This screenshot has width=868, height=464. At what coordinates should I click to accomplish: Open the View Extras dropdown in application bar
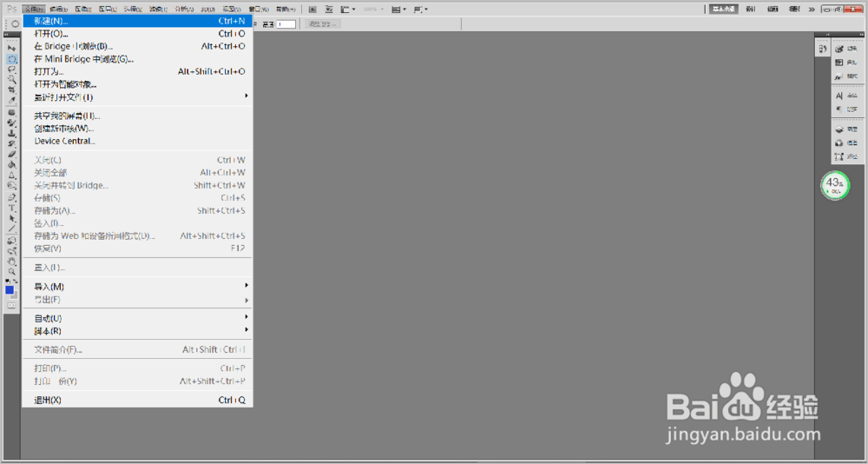point(348,10)
